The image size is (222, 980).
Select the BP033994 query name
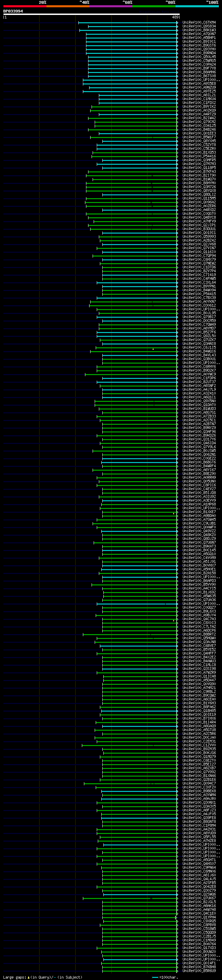[x=13, y=11]
